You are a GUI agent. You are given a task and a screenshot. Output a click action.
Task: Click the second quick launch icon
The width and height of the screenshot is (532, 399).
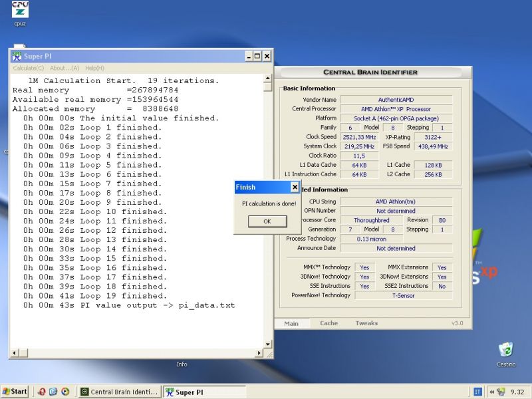point(53,392)
